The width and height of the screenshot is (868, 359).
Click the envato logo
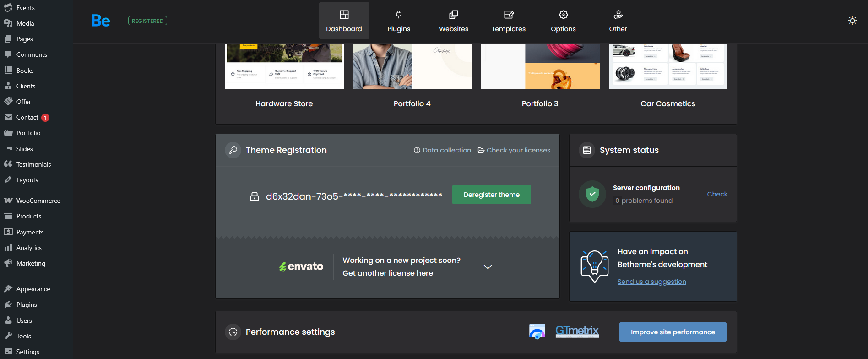coord(301,267)
